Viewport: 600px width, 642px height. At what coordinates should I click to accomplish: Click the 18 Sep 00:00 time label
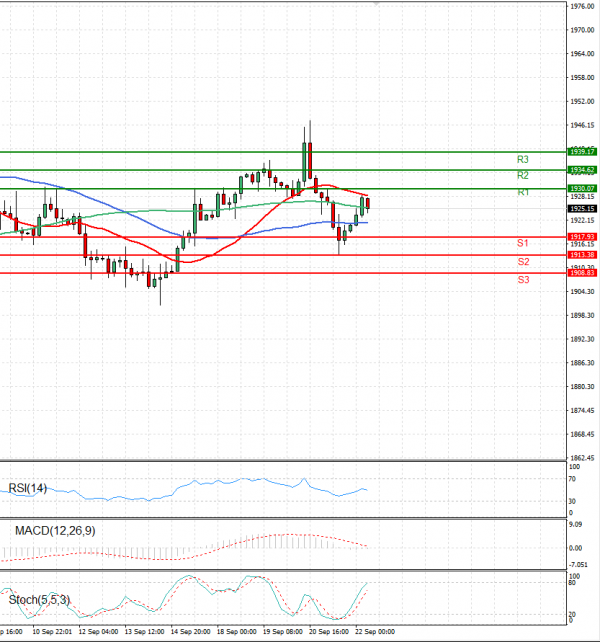237,632
